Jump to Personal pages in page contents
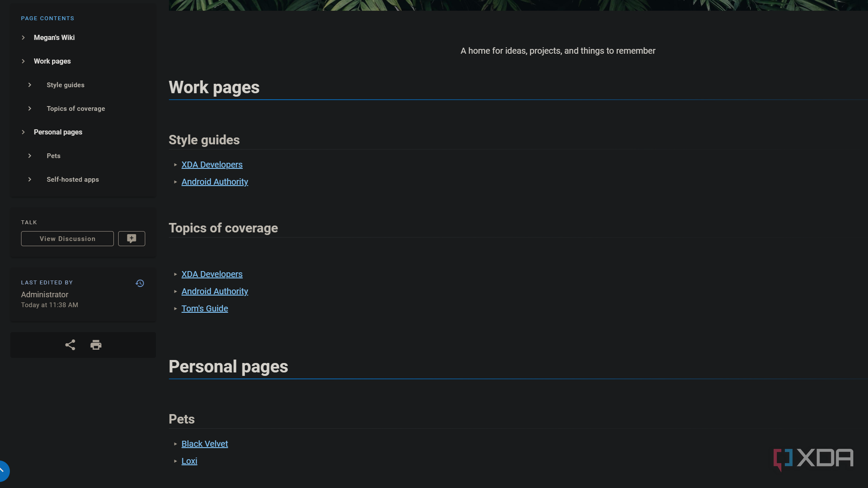This screenshot has width=868, height=488. [x=58, y=132]
